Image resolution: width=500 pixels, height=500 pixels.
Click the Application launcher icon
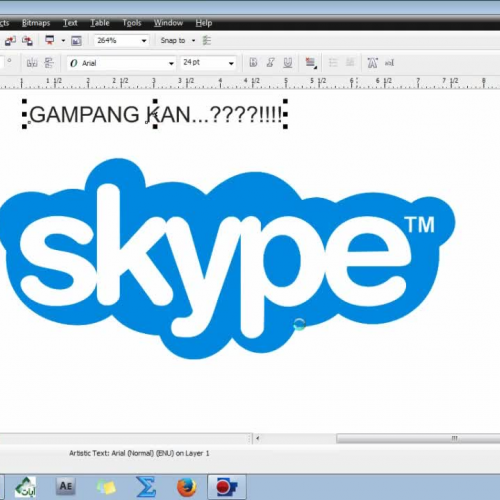(x=50, y=40)
